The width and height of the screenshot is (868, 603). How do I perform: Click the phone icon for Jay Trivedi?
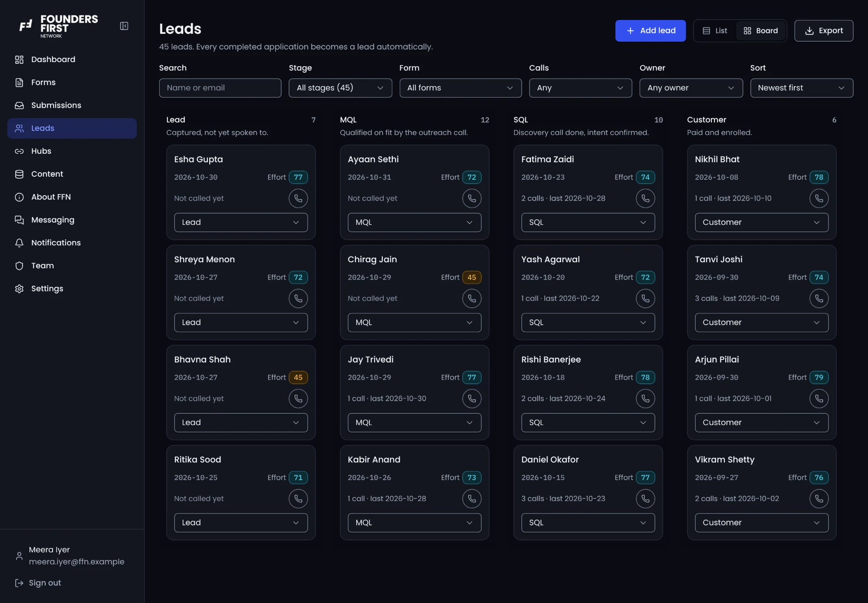click(x=472, y=399)
